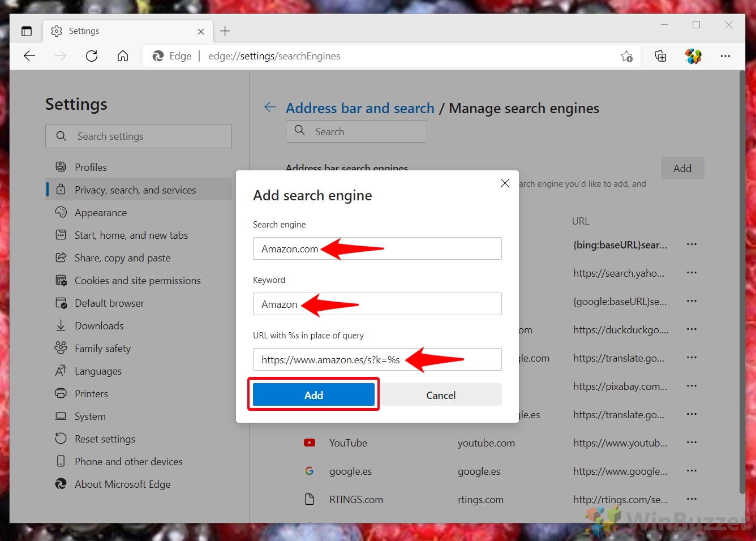This screenshot has height=541, width=756.
Task: Open Phone and other devices
Action: tap(139, 462)
